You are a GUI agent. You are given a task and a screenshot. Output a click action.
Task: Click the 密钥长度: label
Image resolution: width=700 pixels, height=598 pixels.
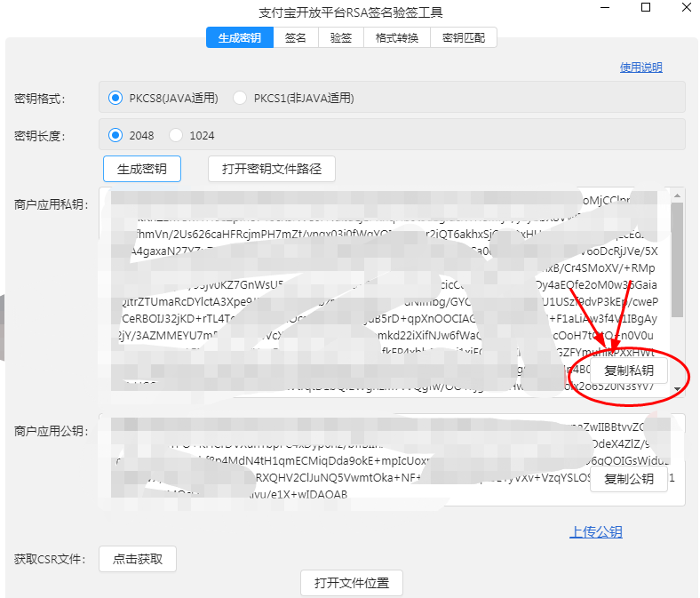[39, 135]
